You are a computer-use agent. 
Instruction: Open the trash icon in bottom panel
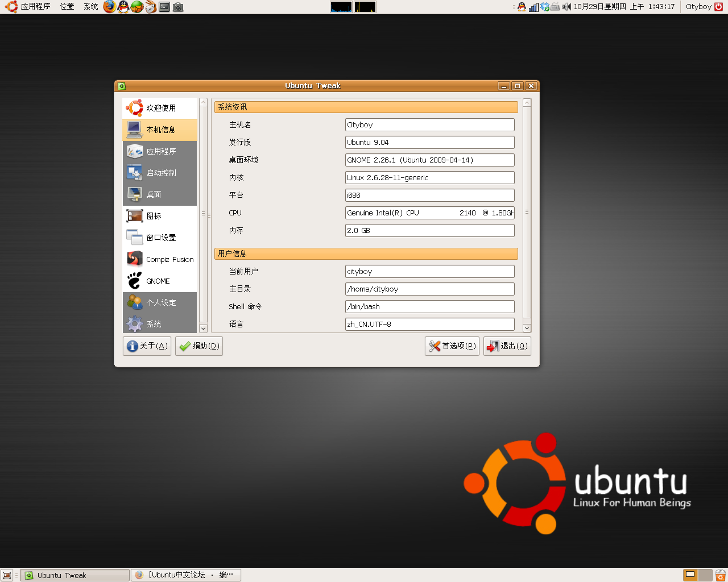click(720, 575)
